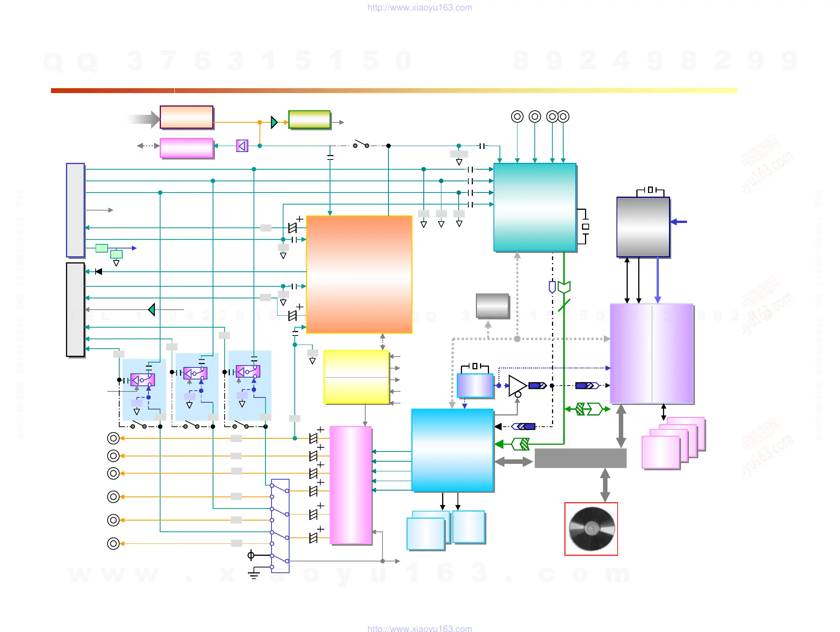Select the purple square inverting buffer symbol
Screen dimensions: 840x632
coord(242,146)
